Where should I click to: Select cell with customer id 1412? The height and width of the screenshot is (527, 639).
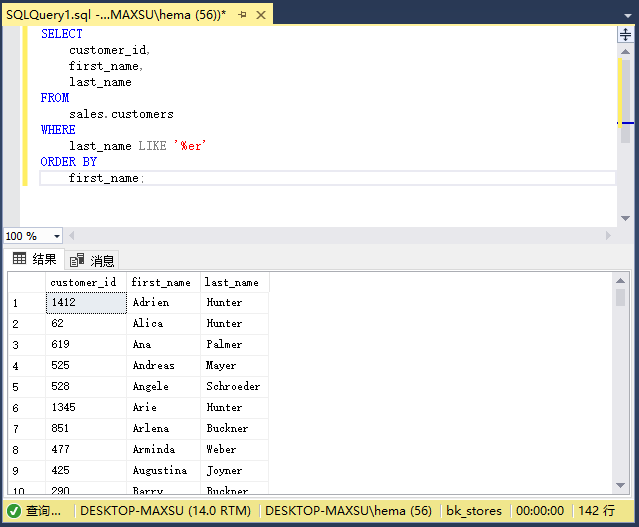[x=86, y=302]
